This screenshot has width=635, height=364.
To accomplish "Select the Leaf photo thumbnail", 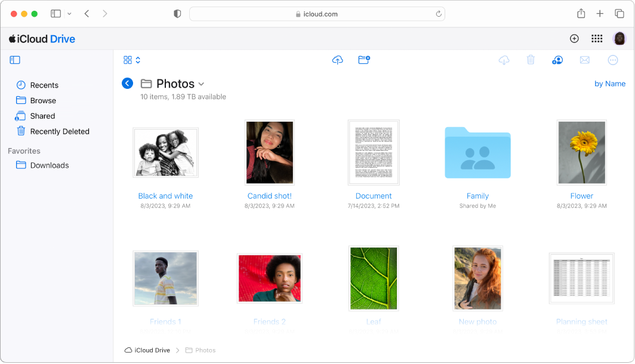I will pyautogui.click(x=374, y=278).
